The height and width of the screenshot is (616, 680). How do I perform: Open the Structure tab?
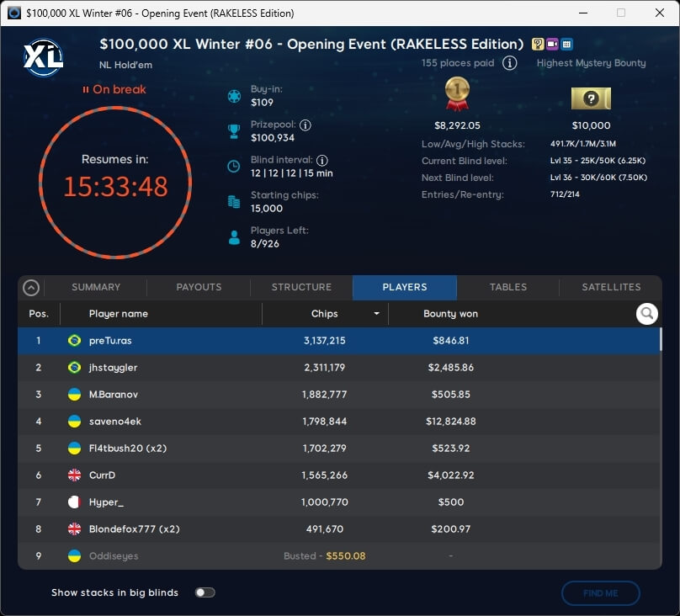[x=301, y=287]
